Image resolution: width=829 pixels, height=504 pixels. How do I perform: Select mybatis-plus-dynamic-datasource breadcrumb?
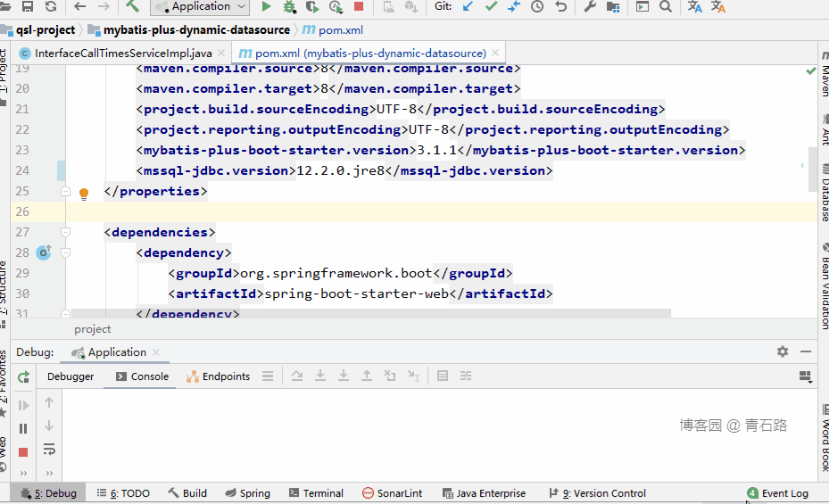click(x=196, y=30)
